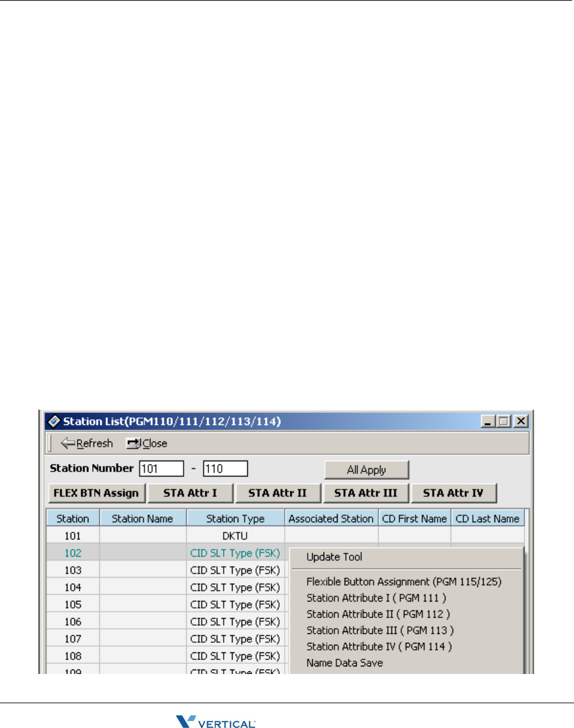
Task: Select Update Tool in the context menu
Action: (x=334, y=557)
